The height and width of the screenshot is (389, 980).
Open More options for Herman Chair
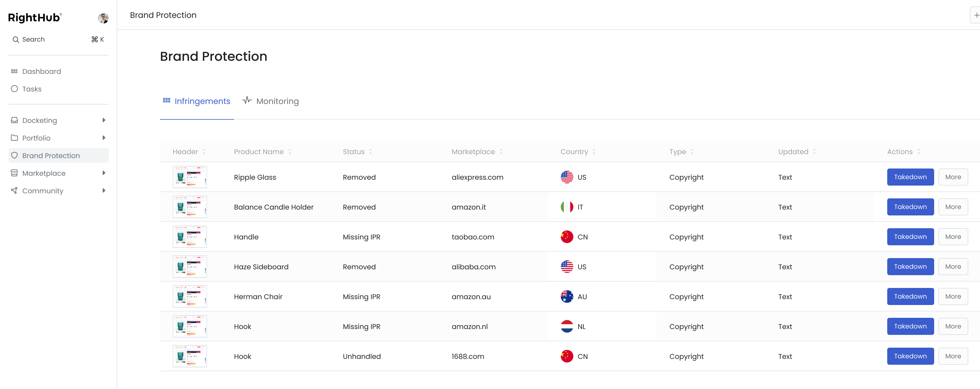pos(953,296)
